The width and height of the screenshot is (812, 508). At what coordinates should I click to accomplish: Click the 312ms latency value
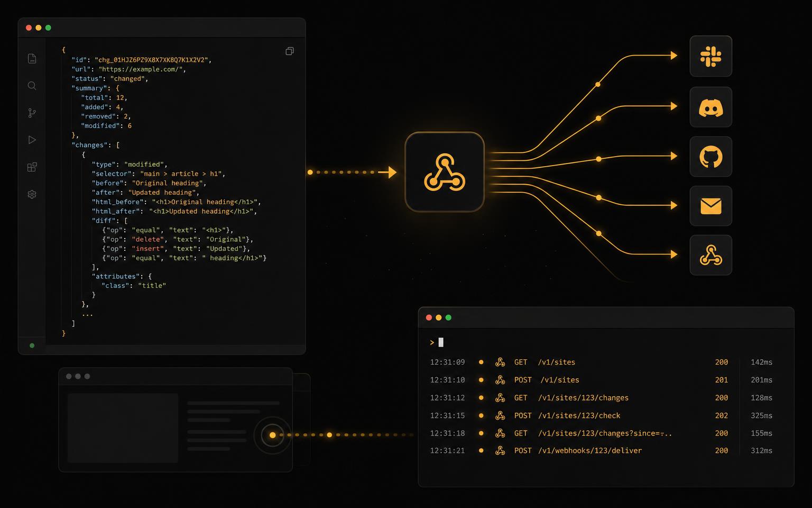[762, 450]
